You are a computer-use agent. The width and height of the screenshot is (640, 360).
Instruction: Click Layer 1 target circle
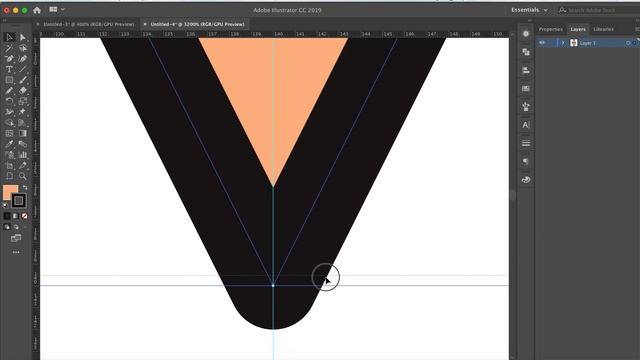click(628, 43)
